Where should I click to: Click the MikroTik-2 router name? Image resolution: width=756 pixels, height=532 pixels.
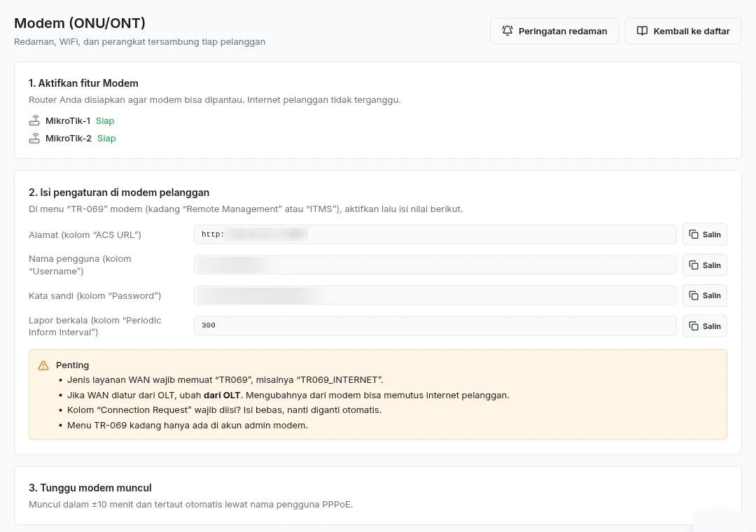tap(69, 139)
